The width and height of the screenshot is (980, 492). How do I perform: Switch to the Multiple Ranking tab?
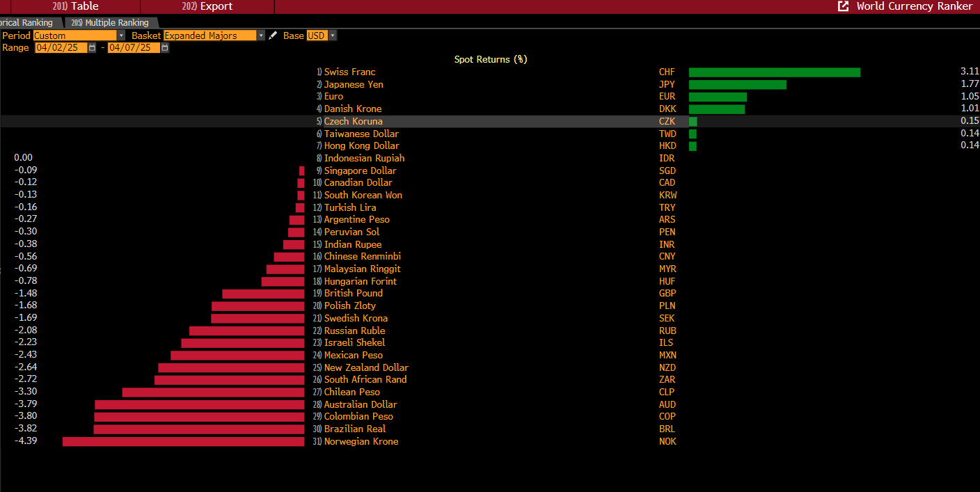pos(111,23)
